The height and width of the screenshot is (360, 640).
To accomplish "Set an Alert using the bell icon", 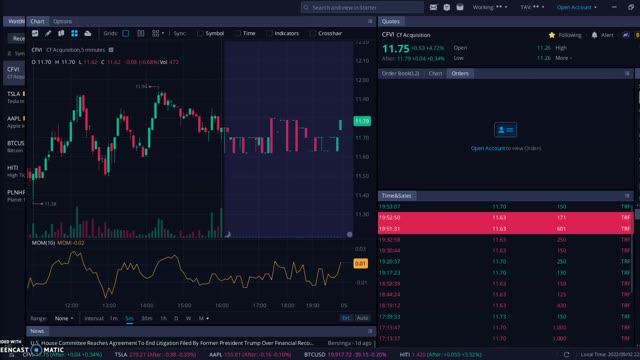I will tap(594, 35).
